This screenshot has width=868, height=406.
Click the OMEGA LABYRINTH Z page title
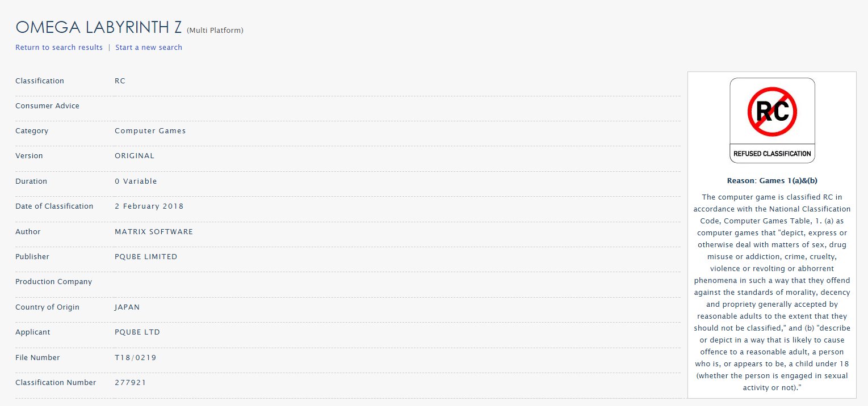click(99, 27)
